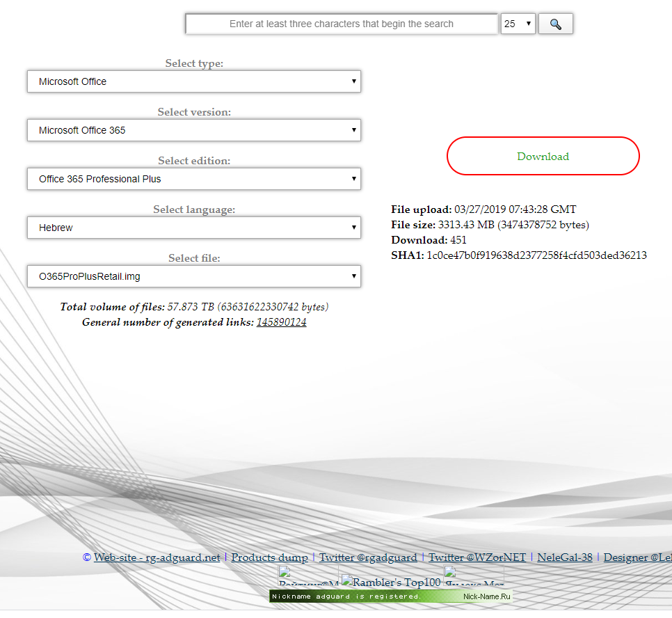
Task: Open the Select edition dropdown
Action: [194, 179]
